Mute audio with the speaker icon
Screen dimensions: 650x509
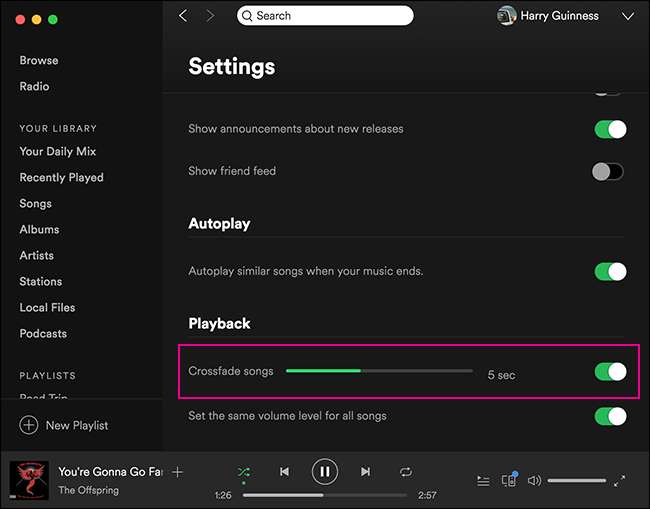(x=534, y=481)
